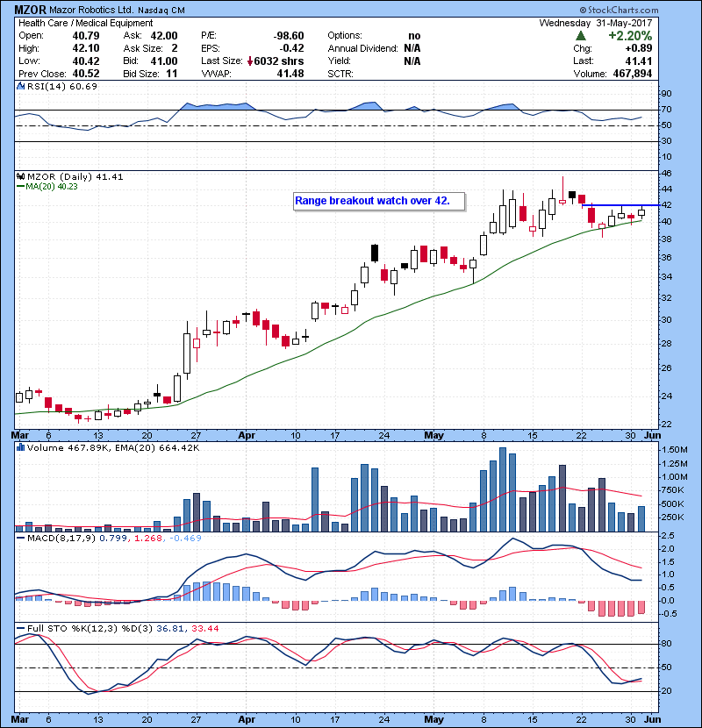Click the MACD legend dash marker
The image size is (702, 728).
click(x=20, y=538)
